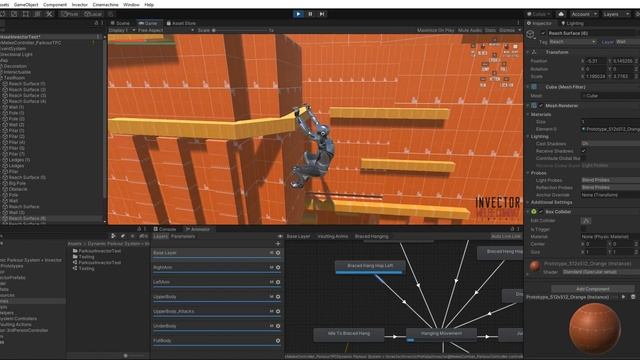Click Vaulting Anims breadcrumb in Animator
Screen dimensions: 640x360
click(x=333, y=236)
